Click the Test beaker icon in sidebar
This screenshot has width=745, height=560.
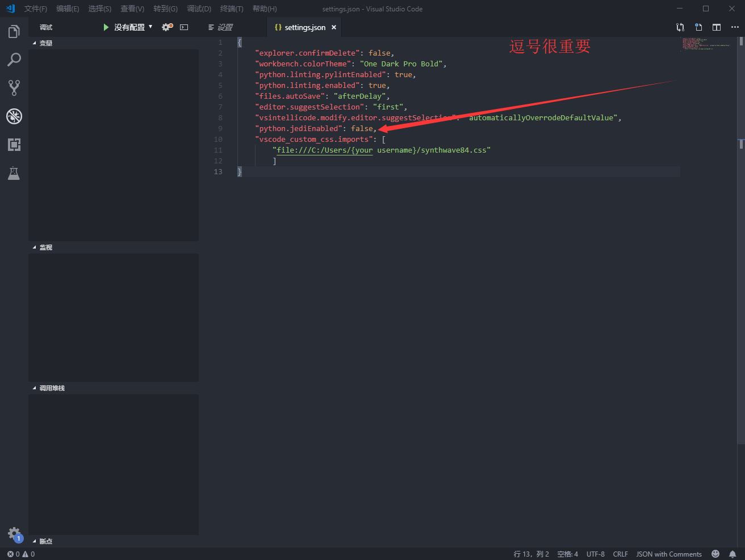click(14, 173)
